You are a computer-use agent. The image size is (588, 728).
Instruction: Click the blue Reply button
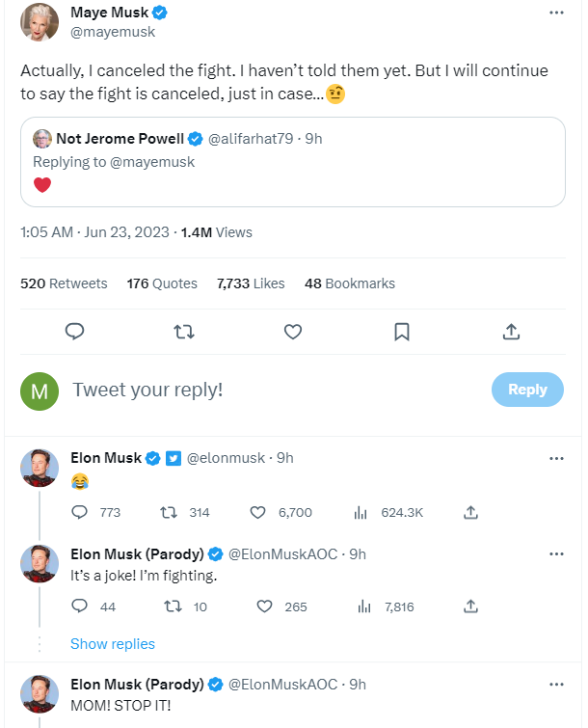tap(527, 390)
